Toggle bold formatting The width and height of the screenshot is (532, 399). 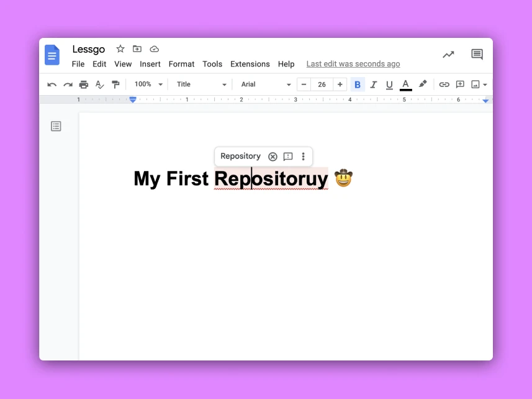pyautogui.click(x=358, y=84)
